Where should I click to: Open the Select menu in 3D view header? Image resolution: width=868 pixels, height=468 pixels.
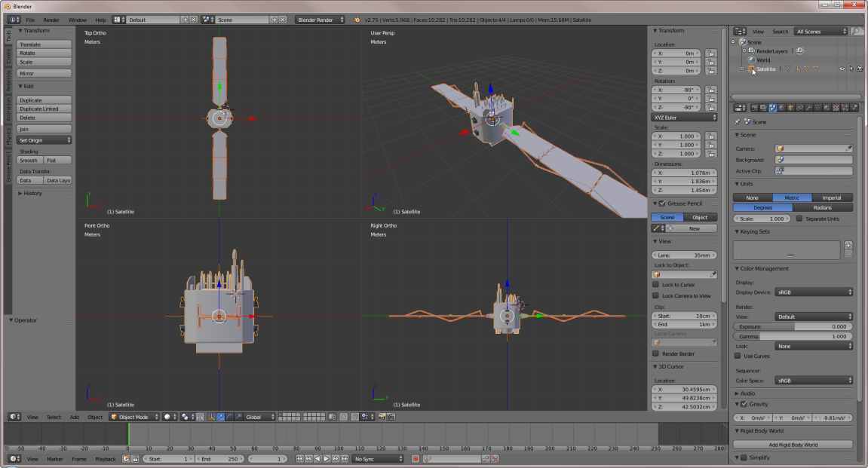click(54, 417)
